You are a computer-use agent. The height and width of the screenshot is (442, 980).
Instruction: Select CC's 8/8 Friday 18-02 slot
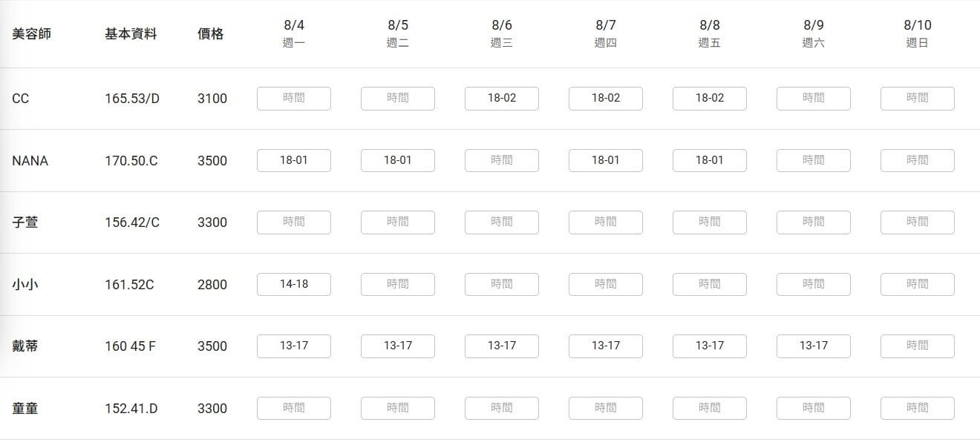click(710, 98)
